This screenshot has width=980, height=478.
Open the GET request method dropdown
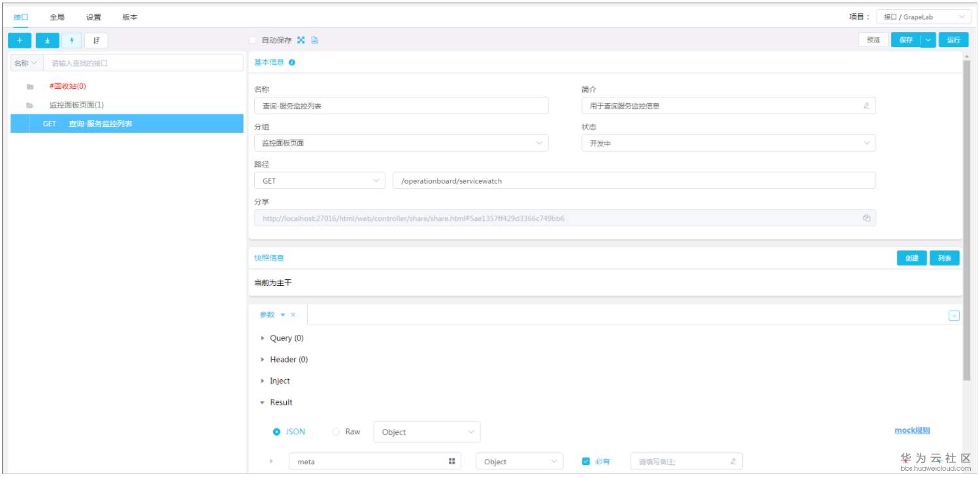319,180
